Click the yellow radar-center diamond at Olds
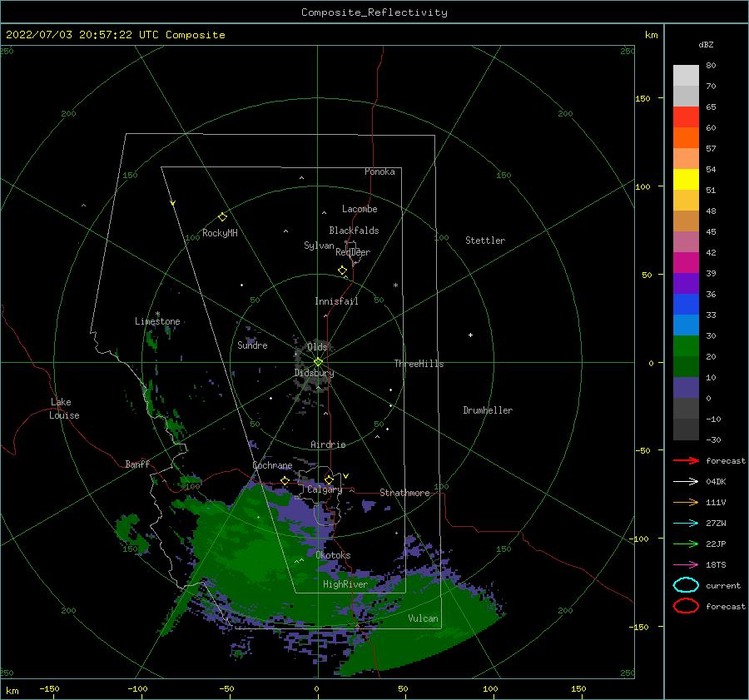This screenshot has width=749, height=700. pos(318,362)
